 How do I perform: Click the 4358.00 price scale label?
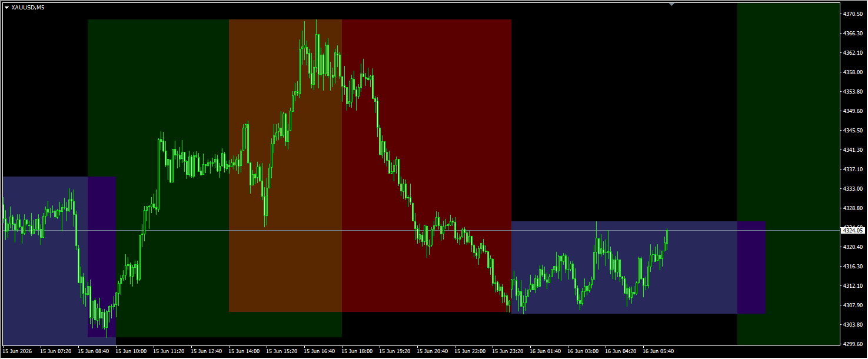pyautogui.click(x=852, y=72)
